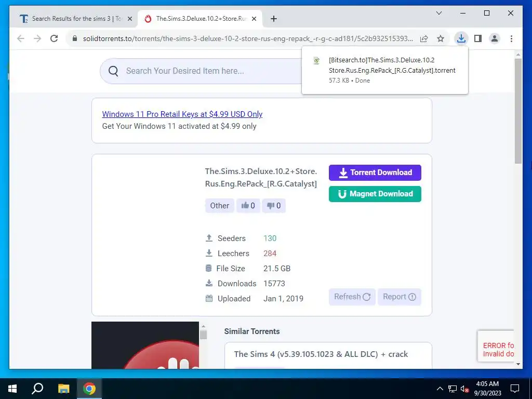Reload the current page
532x399 pixels.
(54, 38)
